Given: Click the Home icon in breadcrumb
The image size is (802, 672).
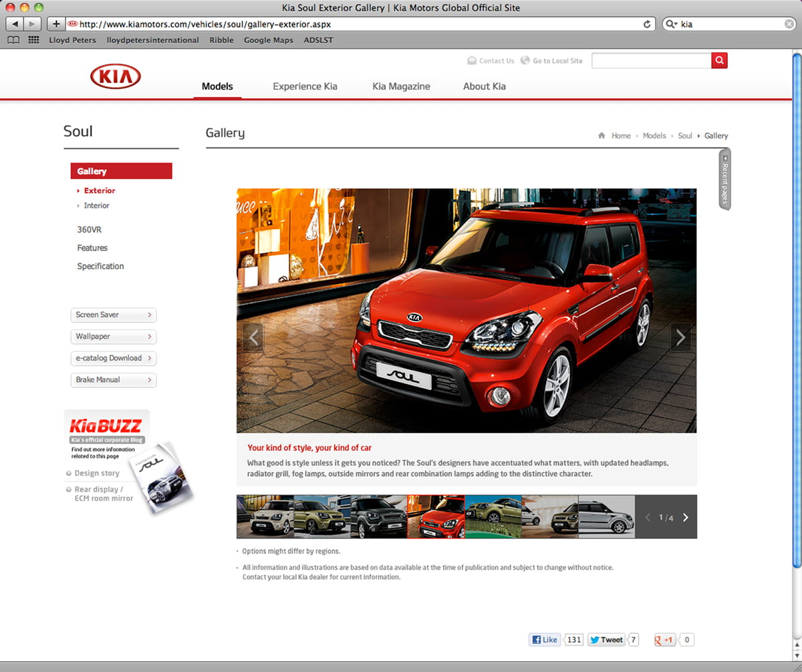Looking at the screenshot, I should tap(601, 136).
